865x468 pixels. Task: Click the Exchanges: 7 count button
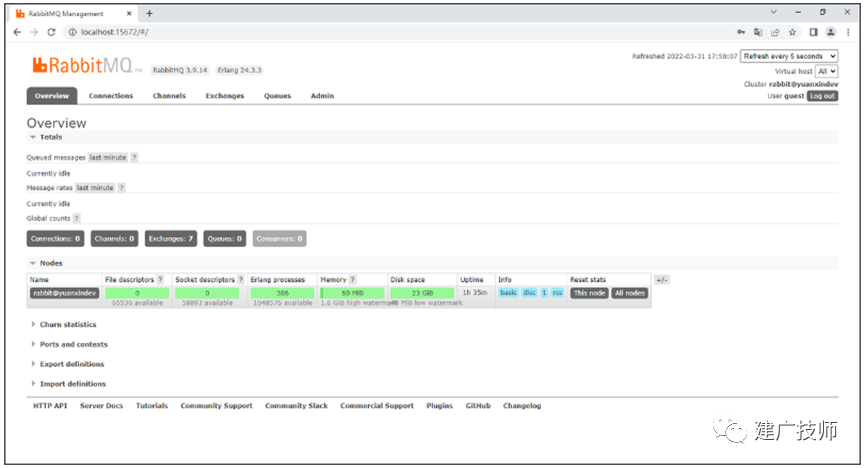point(170,239)
